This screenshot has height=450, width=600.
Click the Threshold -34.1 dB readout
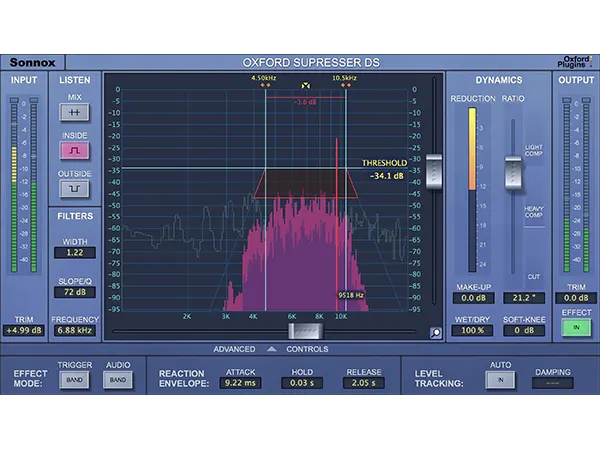386,176
